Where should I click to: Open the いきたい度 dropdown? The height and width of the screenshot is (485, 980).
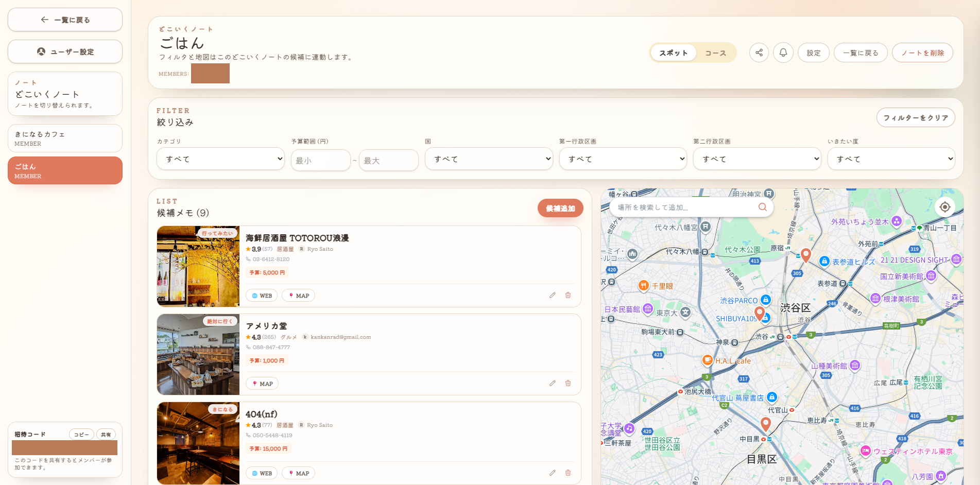point(891,159)
